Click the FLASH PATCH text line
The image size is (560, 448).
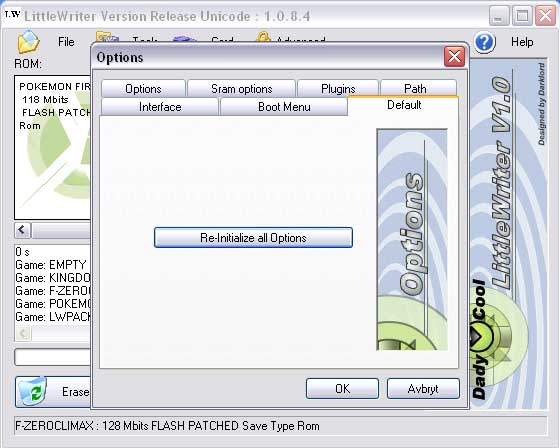(x=56, y=113)
